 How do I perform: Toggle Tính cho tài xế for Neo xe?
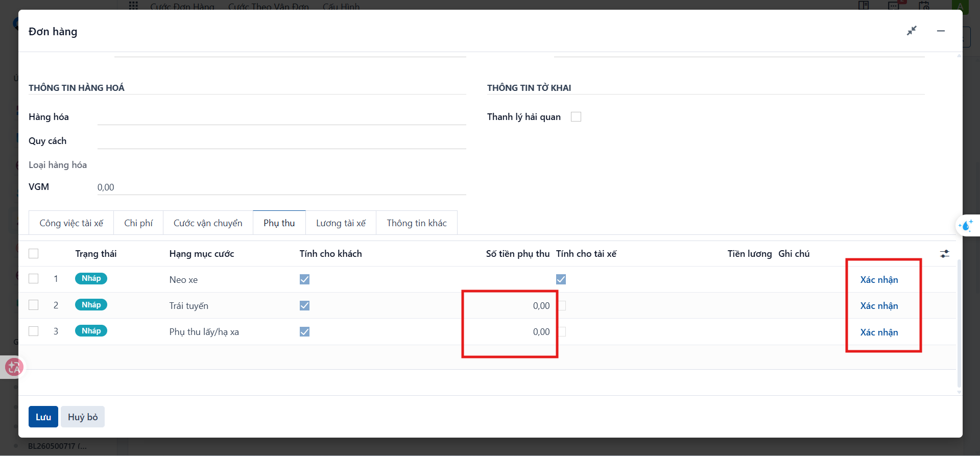point(561,279)
